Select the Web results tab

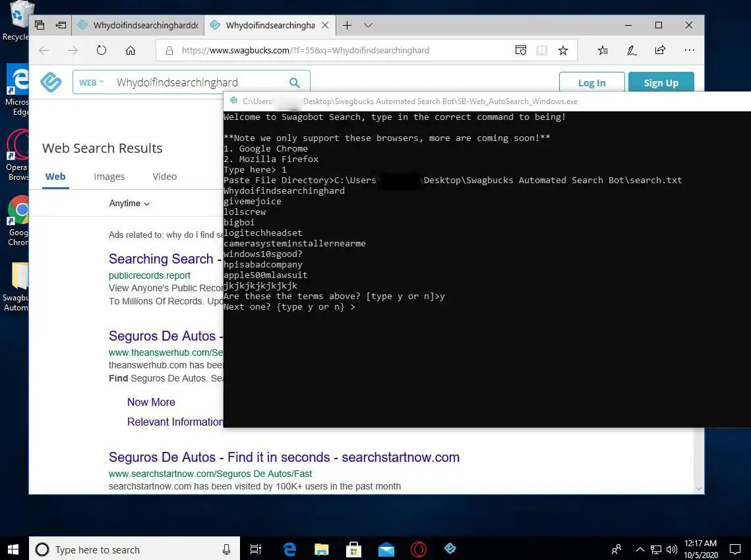point(55,177)
